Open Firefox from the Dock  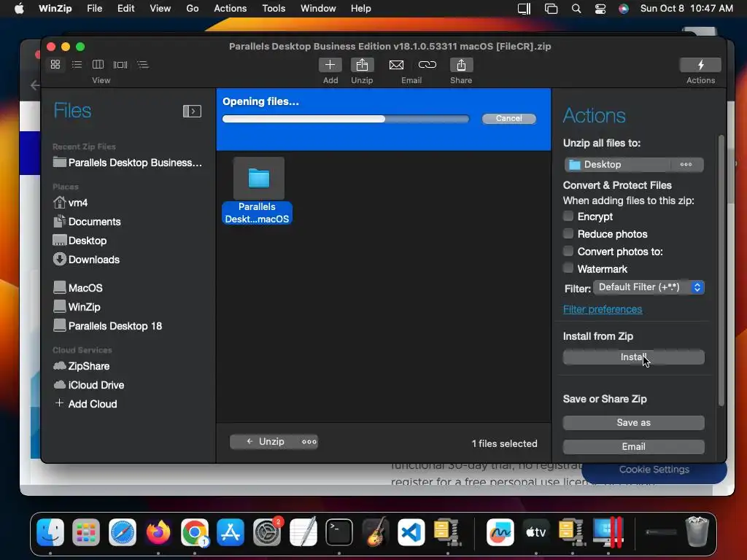point(158,532)
